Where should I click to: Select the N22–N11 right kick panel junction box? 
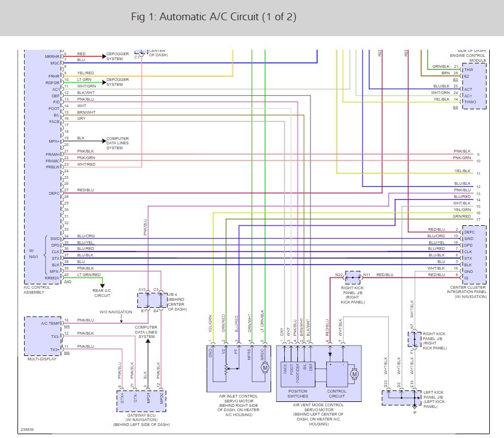tap(353, 277)
